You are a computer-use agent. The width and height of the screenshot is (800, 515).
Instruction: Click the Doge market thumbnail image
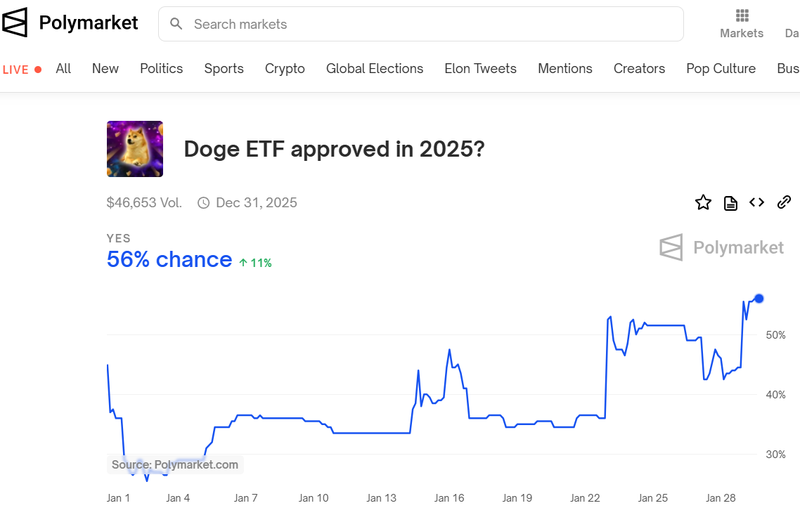(x=135, y=149)
